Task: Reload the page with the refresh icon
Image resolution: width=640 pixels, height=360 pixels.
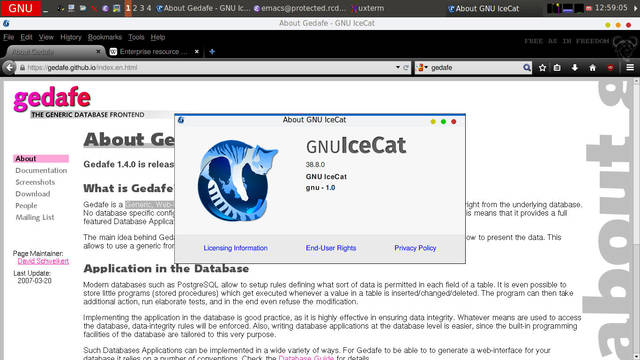Action: click(x=406, y=68)
